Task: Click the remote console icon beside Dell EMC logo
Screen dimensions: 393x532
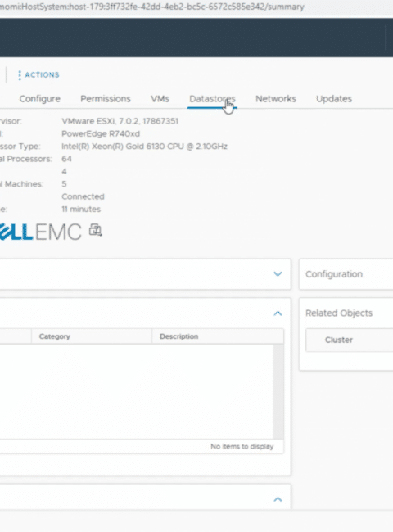Action: point(95,230)
